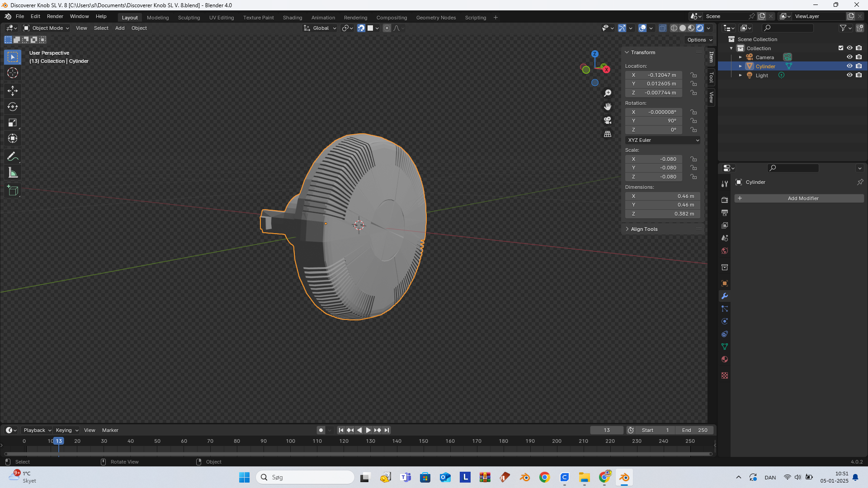Uncheck the Collection exclude checkbox
868x488 pixels.
841,48
